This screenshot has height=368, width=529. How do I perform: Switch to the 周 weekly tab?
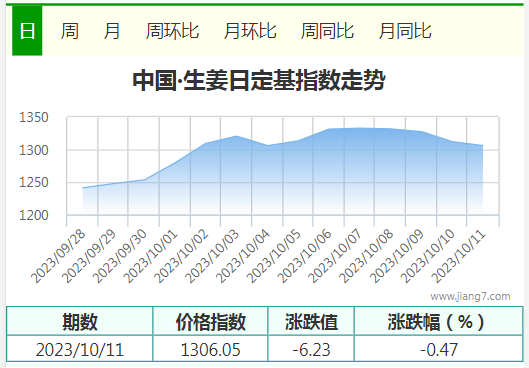pos(70,31)
